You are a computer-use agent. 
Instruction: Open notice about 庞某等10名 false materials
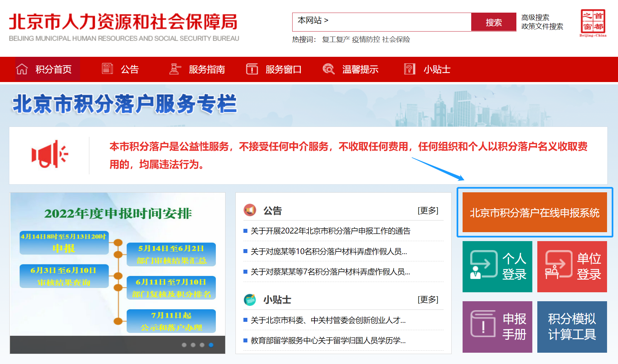(x=329, y=251)
